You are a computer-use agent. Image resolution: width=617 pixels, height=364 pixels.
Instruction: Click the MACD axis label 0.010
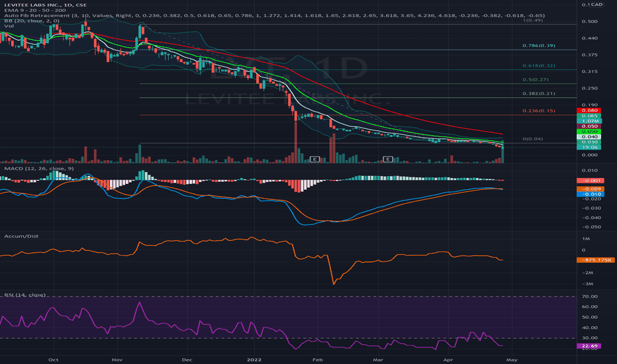(589, 170)
